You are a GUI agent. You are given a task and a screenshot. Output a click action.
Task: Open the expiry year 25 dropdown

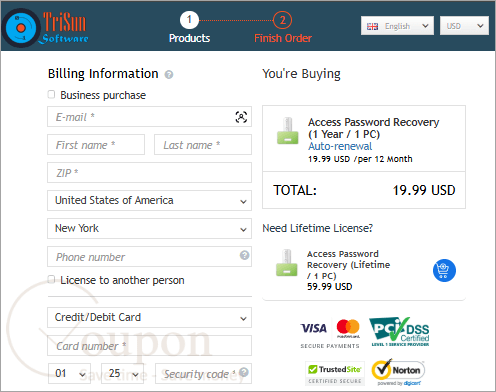(122, 373)
